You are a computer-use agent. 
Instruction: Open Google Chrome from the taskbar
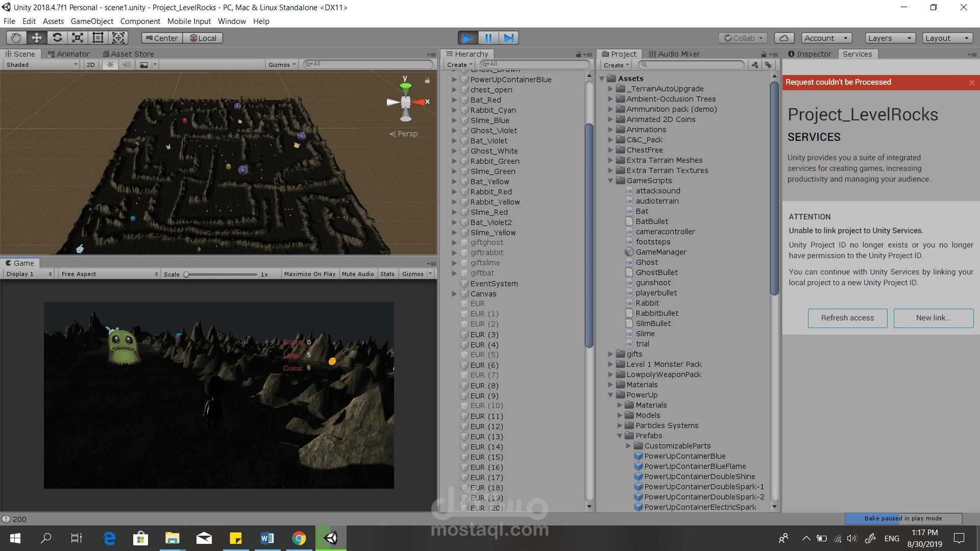[x=299, y=538]
